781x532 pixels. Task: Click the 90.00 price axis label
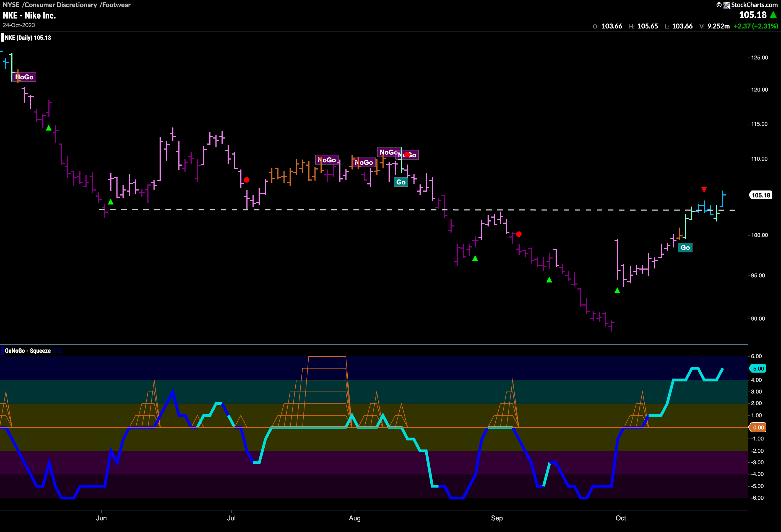point(758,319)
